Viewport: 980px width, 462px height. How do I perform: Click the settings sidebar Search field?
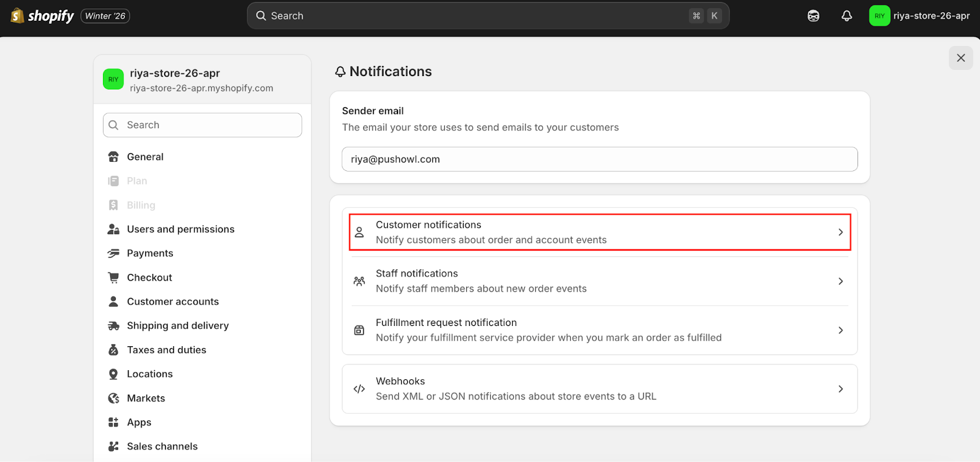(202, 125)
